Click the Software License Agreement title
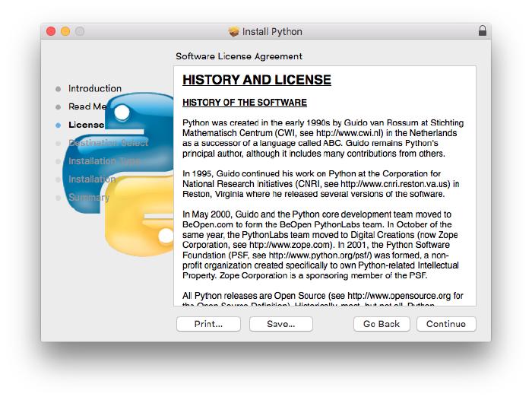The height and width of the screenshot is (400, 532). pyautogui.click(x=239, y=56)
